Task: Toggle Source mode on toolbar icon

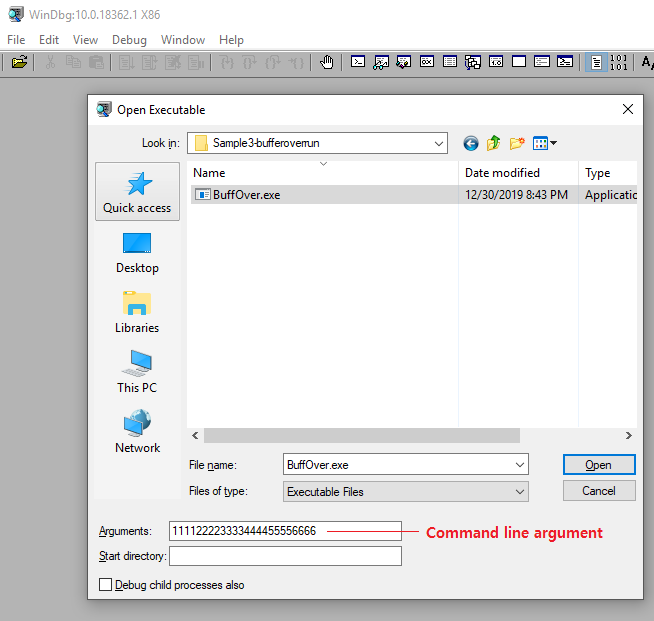Action: pos(596,62)
